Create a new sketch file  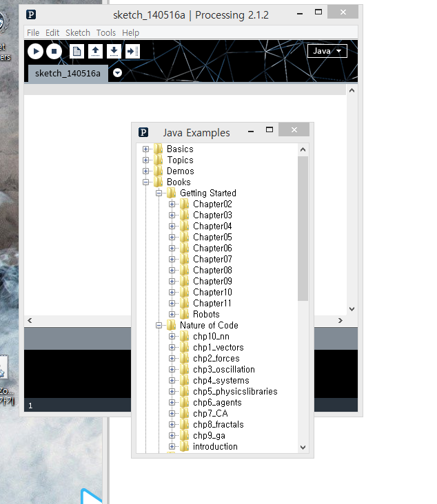77,52
